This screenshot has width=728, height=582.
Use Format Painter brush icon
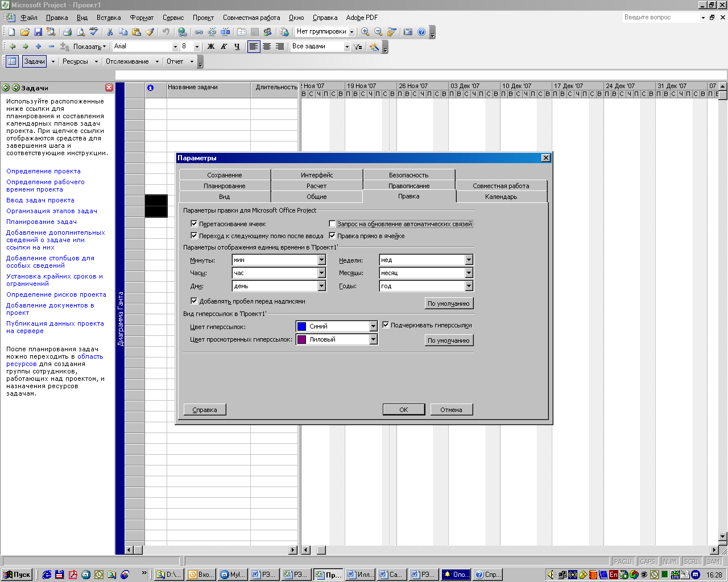pyautogui.click(x=150, y=32)
